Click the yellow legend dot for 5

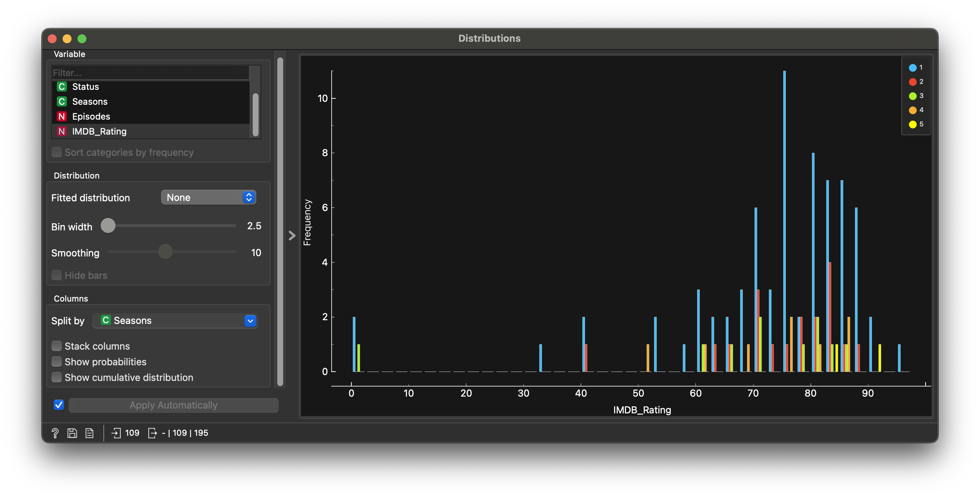tap(913, 125)
